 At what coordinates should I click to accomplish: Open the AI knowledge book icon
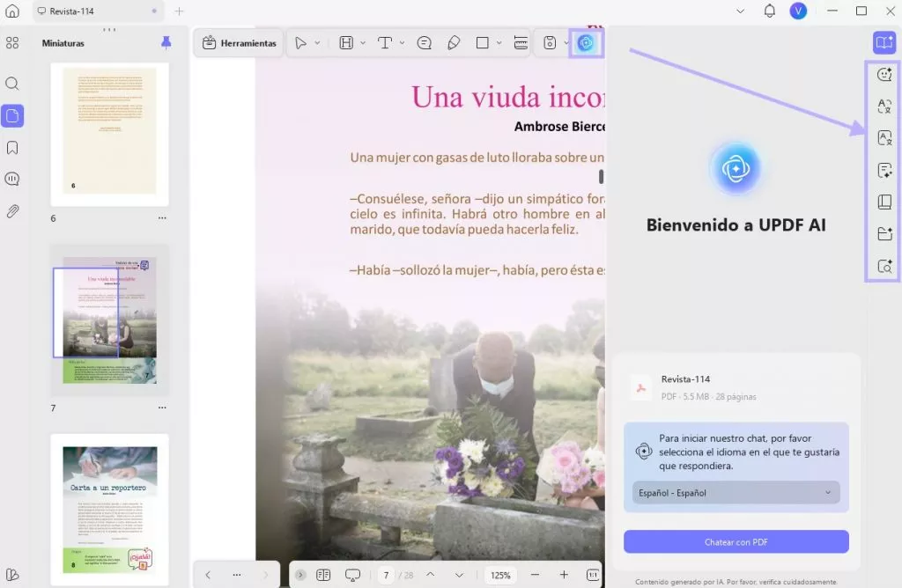(884, 202)
